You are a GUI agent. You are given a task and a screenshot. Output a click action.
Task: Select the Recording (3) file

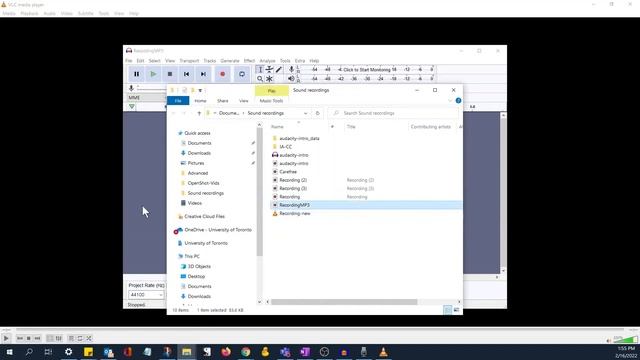[x=293, y=189]
